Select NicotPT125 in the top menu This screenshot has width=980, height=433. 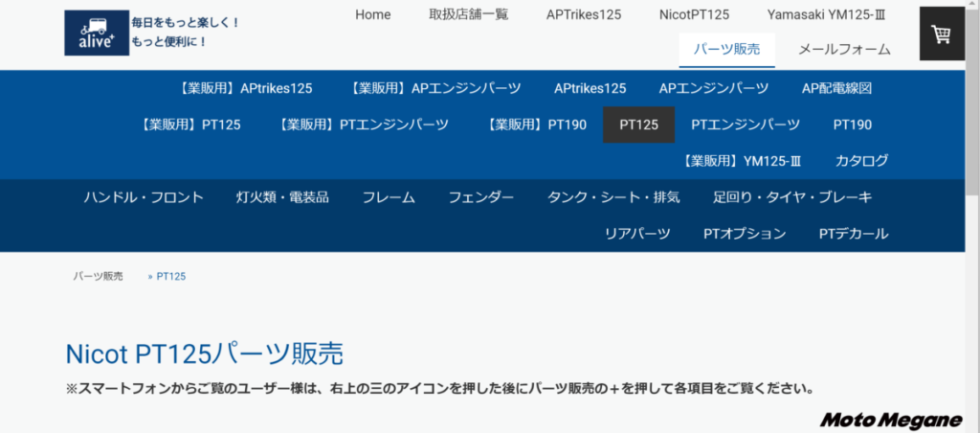pos(694,14)
